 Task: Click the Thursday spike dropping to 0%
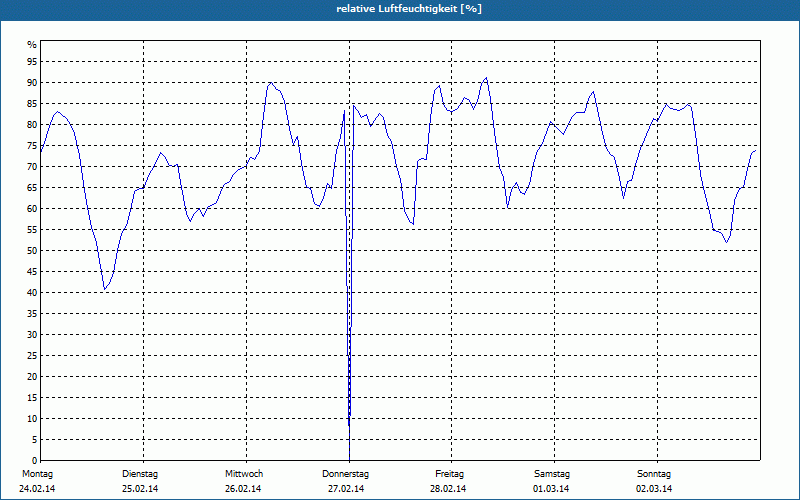point(349,458)
